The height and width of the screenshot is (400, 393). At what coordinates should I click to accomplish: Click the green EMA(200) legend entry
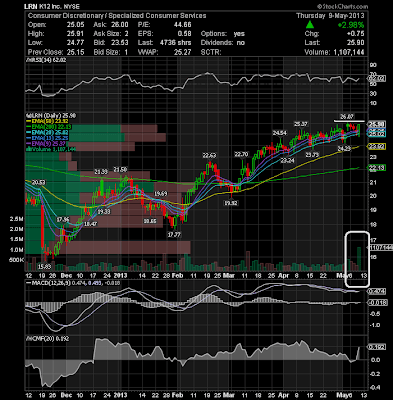[49, 126]
